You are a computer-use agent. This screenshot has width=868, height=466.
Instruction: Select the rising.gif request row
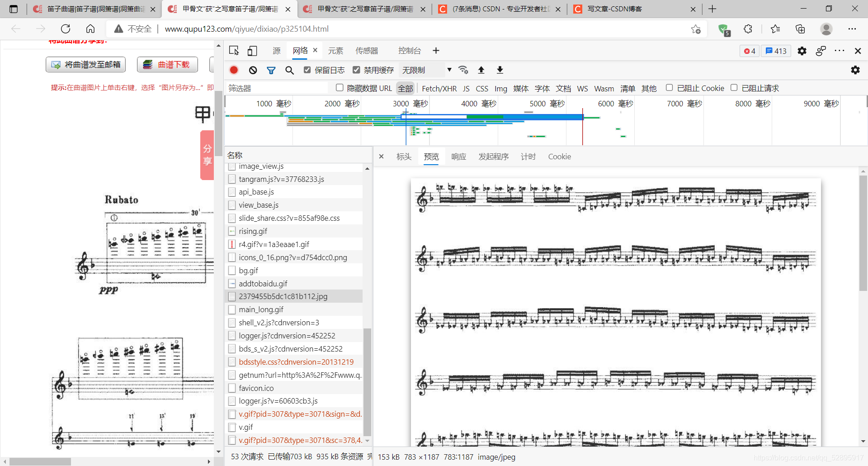(x=294, y=231)
